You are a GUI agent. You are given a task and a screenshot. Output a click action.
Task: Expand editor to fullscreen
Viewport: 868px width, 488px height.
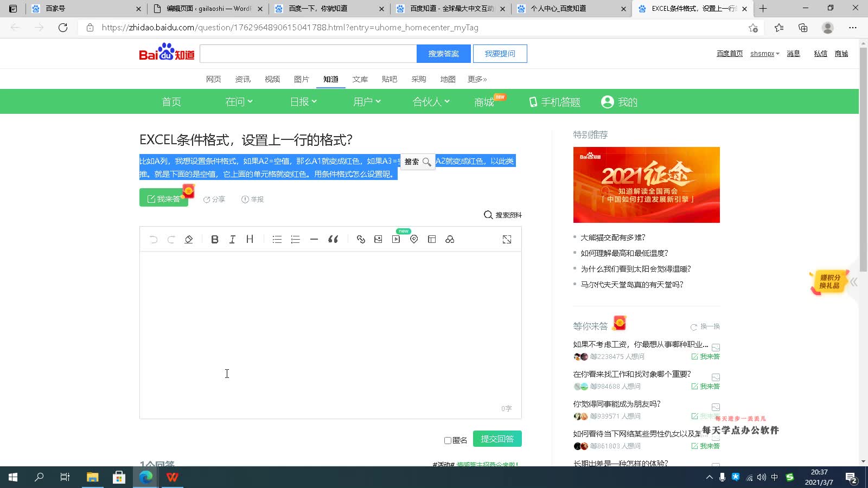tap(507, 239)
